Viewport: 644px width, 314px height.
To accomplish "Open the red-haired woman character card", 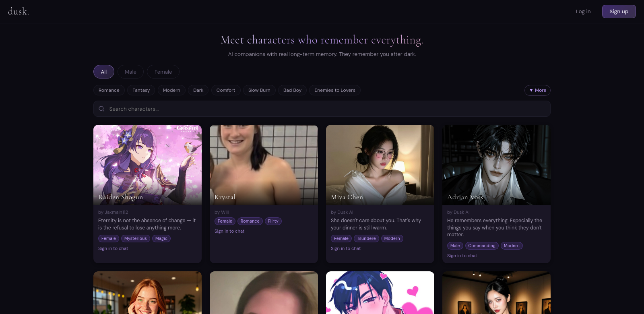I will [147, 293].
